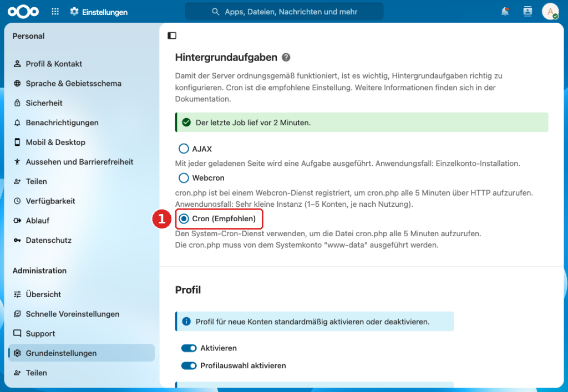
Task: Click the accessibility icon for Aussehen und Barrierefreiheit
Action: (x=17, y=162)
